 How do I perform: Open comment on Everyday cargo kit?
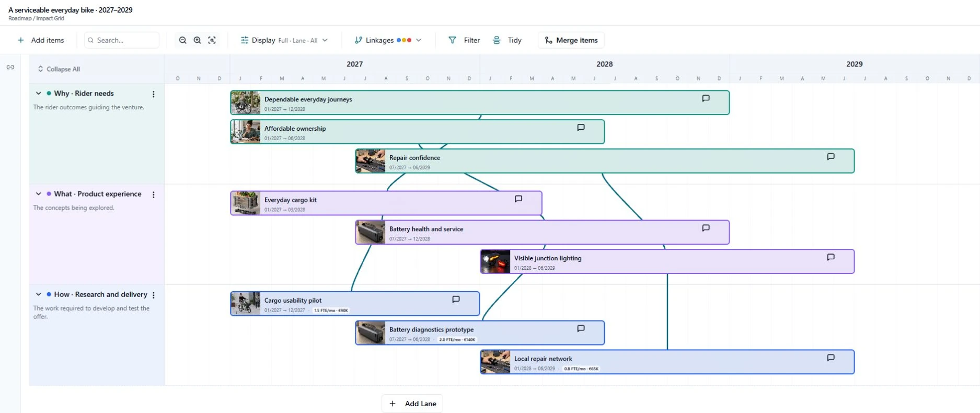[518, 199]
